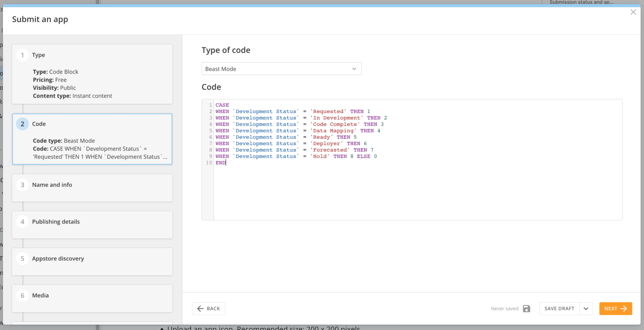Click 'Pricing: Free' summary text
The height and width of the screenshot is (330, 644).
point(50,80)
